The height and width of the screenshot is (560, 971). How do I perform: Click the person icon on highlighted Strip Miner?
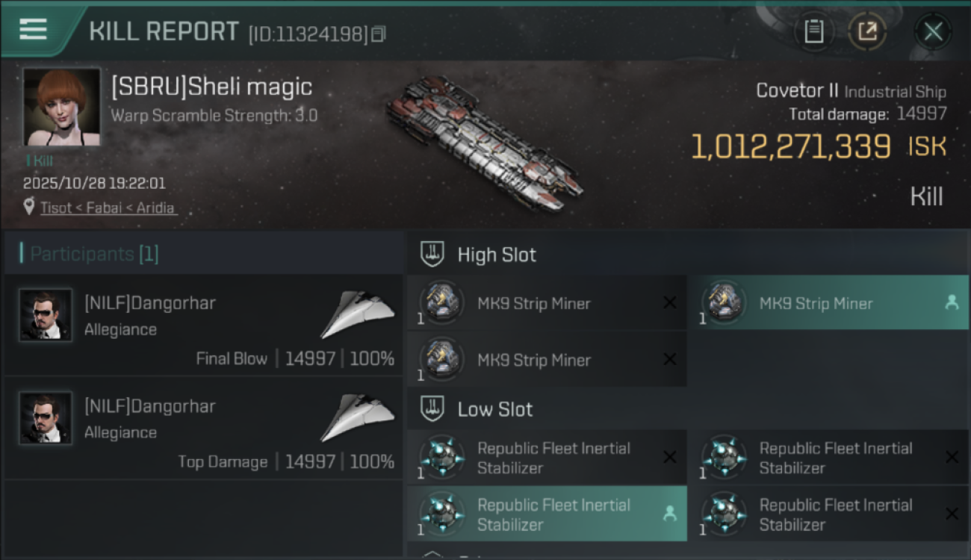(x=952, y=302)
